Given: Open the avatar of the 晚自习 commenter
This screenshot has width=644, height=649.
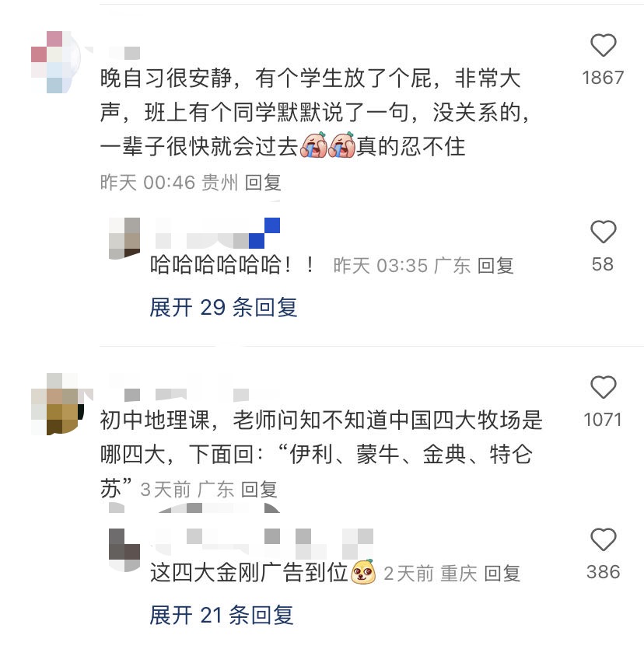Looking at the screenshot, I should (56, 62).
